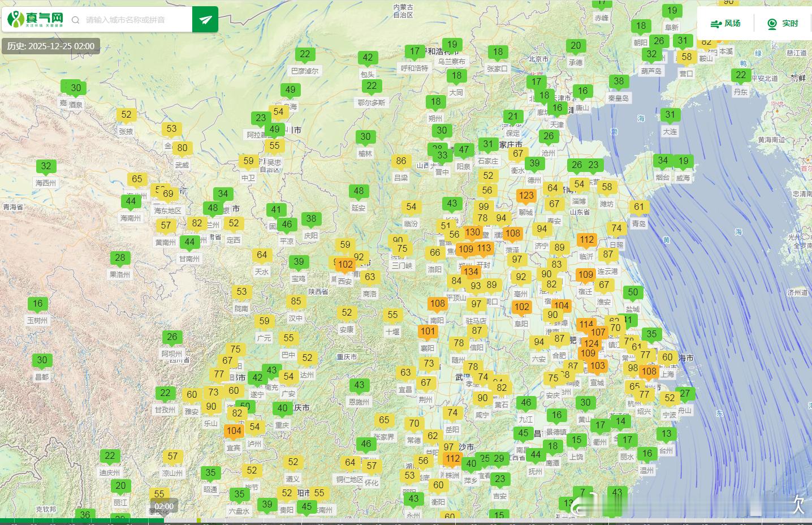Screen dimensions: 812x525
Task: Open the 聊城 AQI 123 orange marker
Action: [x=526, y=196]
